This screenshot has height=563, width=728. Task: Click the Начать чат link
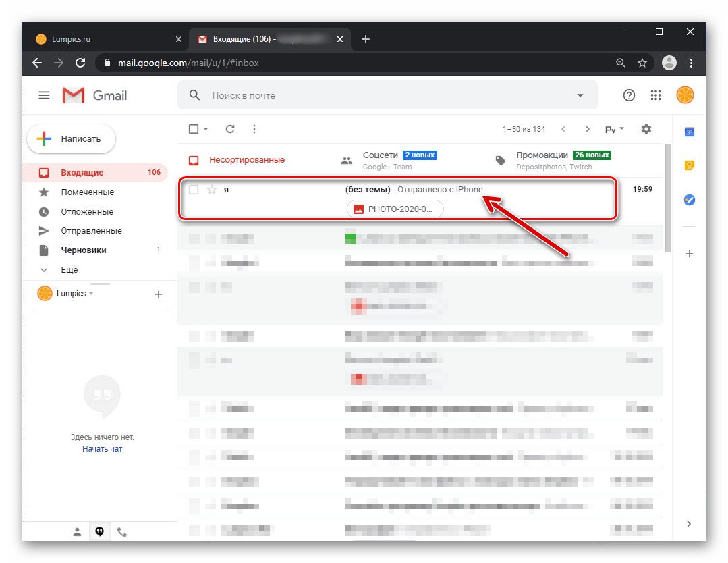102,449
